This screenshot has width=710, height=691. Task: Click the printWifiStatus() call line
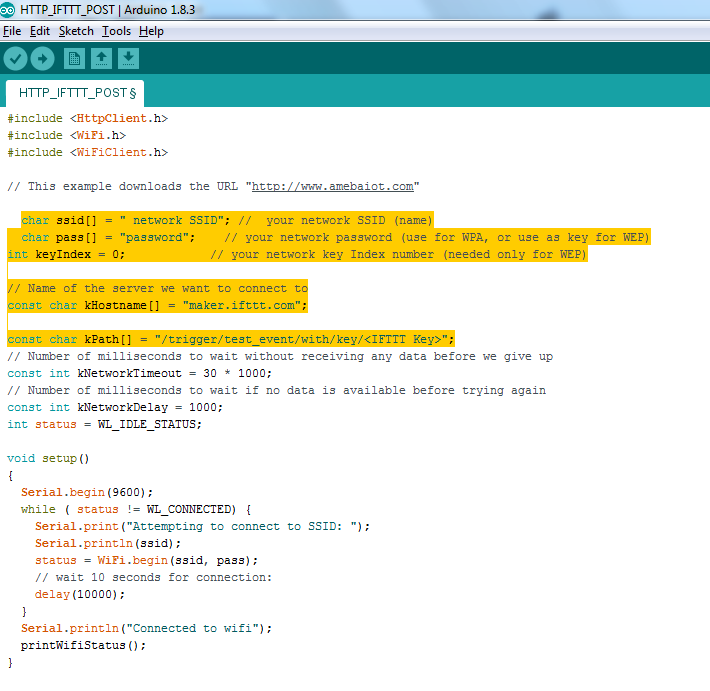coord(83,645)
